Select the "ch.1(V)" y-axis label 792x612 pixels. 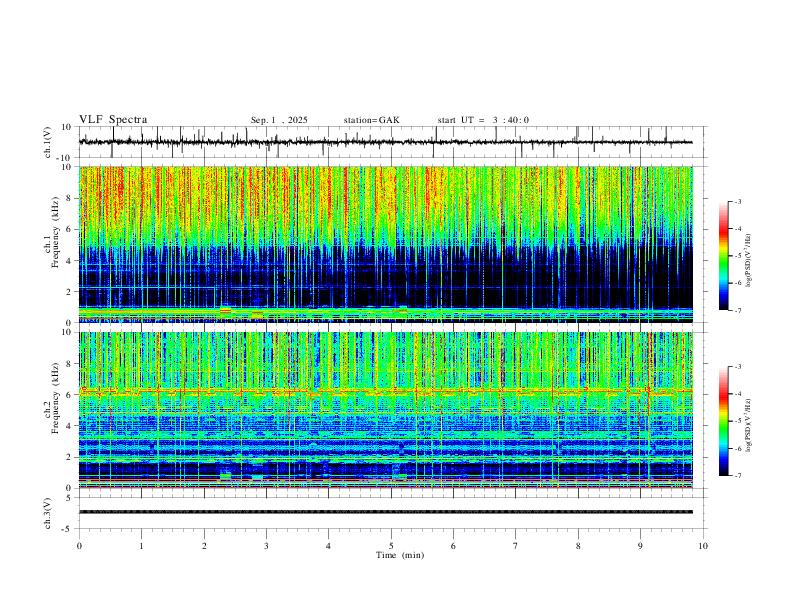48,142
